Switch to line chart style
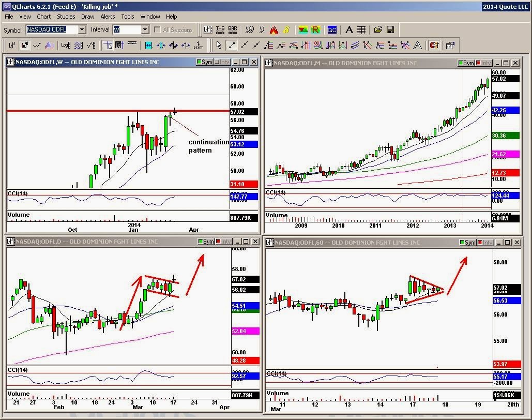This screenshot has width=532, height=420. [37, 45]
